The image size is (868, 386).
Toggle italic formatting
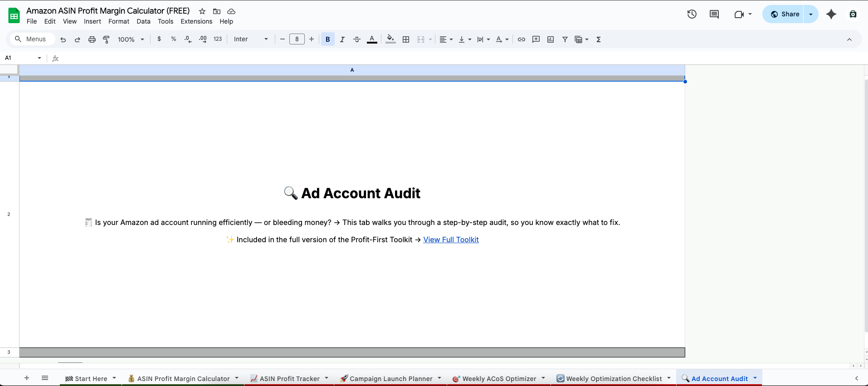[x=342, y=39]
